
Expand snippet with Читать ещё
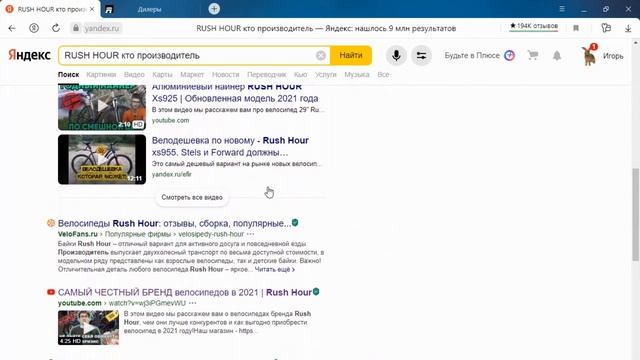click(274, 269)
